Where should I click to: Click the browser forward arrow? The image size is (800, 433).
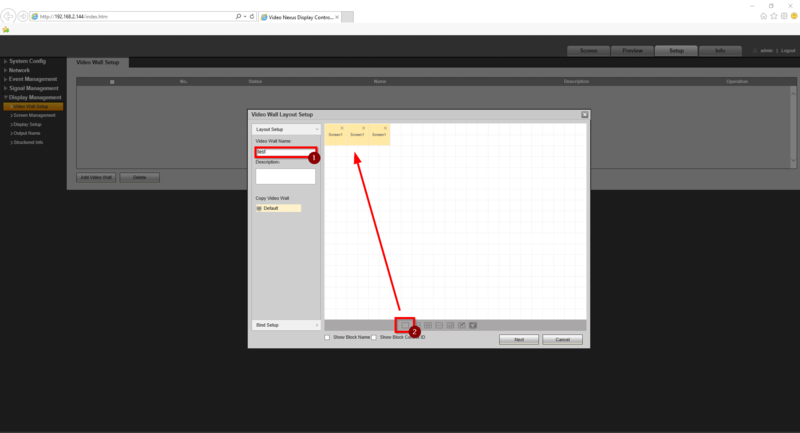coord(23,16)
